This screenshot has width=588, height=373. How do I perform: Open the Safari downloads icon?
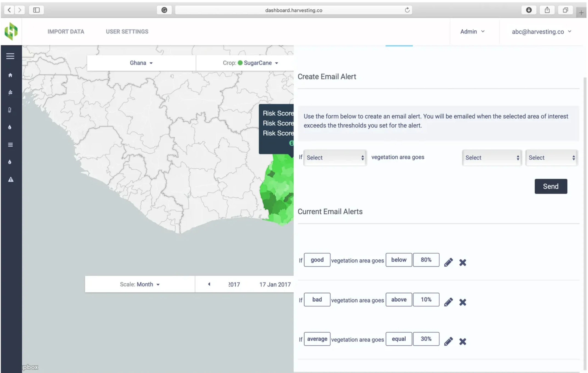click(529, 10)
